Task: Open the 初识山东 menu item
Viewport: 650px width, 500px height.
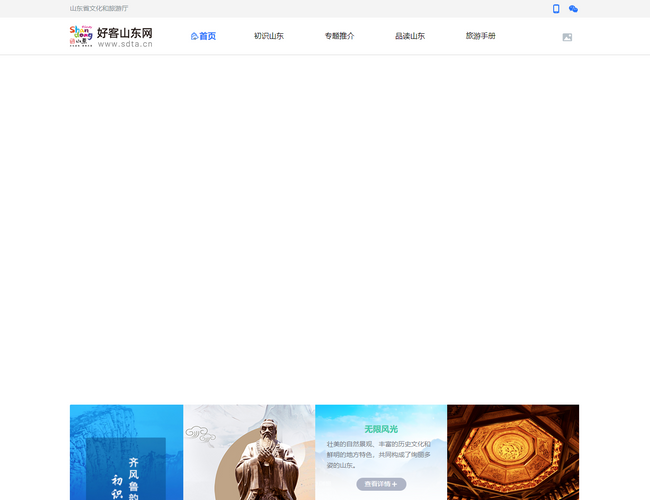Action: click(268, 36)
